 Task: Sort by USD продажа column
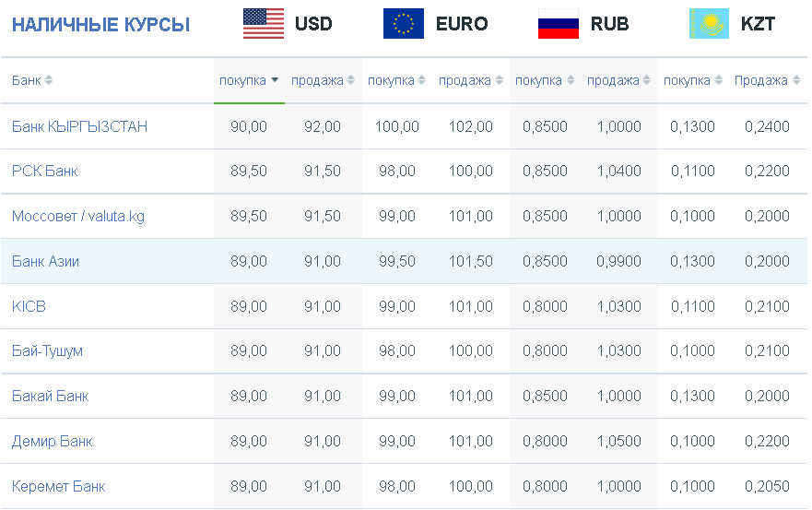350,80
